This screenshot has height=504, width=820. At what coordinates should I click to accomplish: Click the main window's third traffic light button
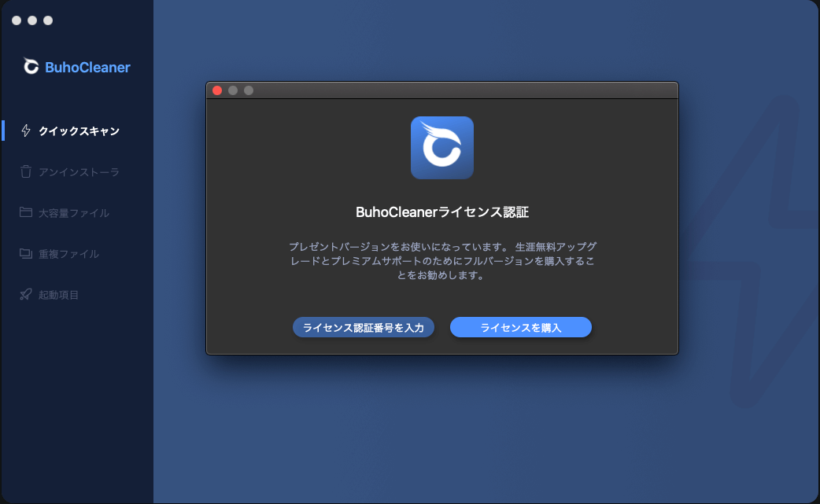[48, 20]
